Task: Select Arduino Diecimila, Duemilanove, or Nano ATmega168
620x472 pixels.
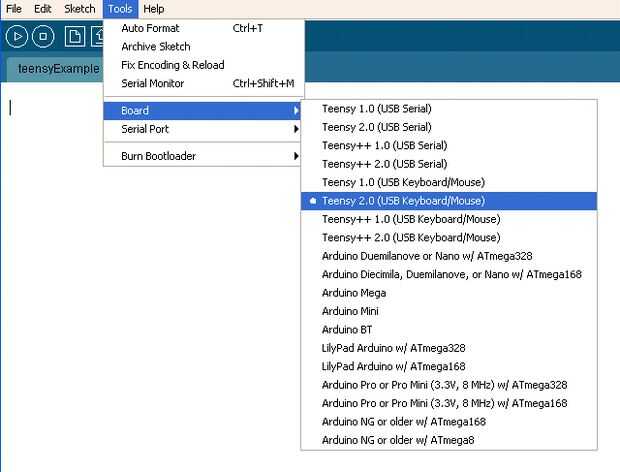Action: coord(449,274)
